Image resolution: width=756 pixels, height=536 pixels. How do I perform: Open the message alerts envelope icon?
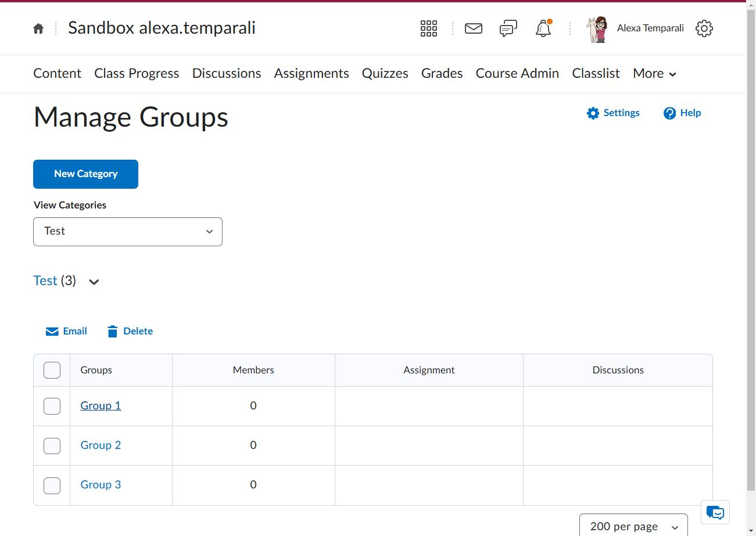pos(474,28)
